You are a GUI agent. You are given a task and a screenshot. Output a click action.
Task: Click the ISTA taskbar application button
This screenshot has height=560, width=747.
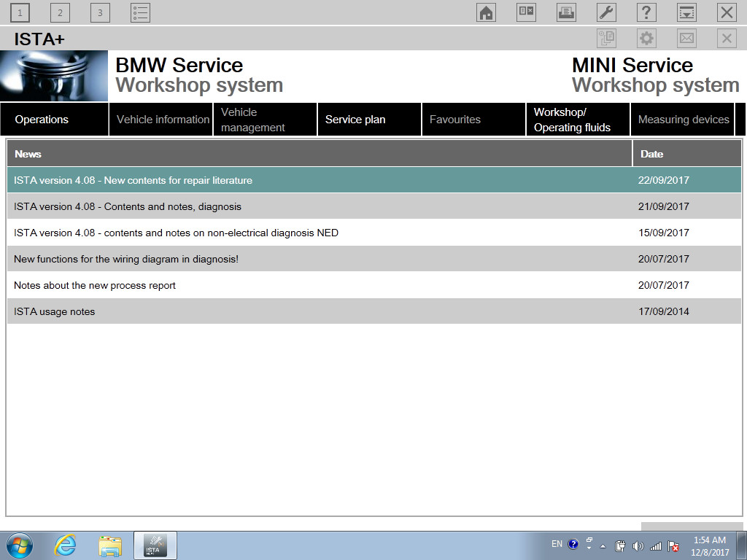(155, 545)
